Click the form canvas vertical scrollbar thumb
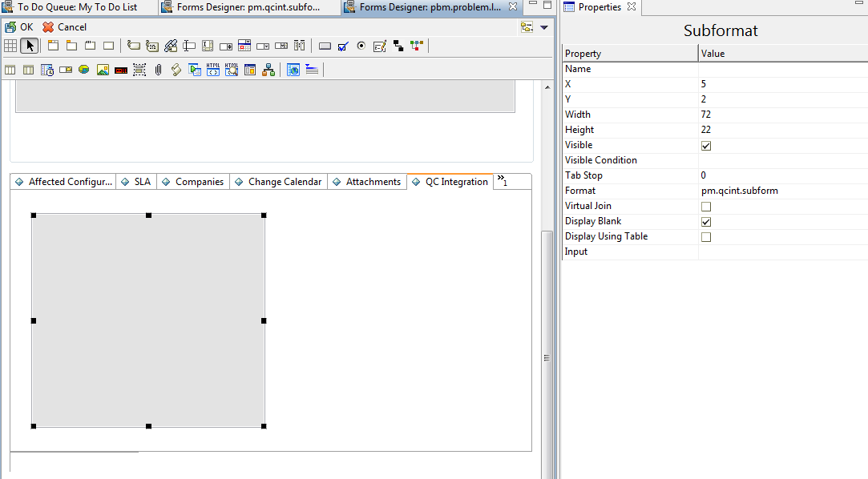Viewport: 868px width, 479px height. click(x=547, y=355)
